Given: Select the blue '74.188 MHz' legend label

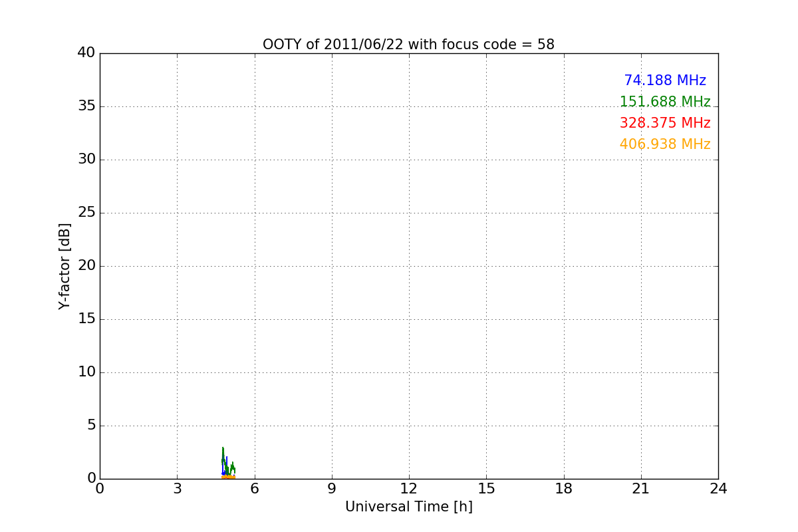Looking at the screenshot, I should pos(665,80).
